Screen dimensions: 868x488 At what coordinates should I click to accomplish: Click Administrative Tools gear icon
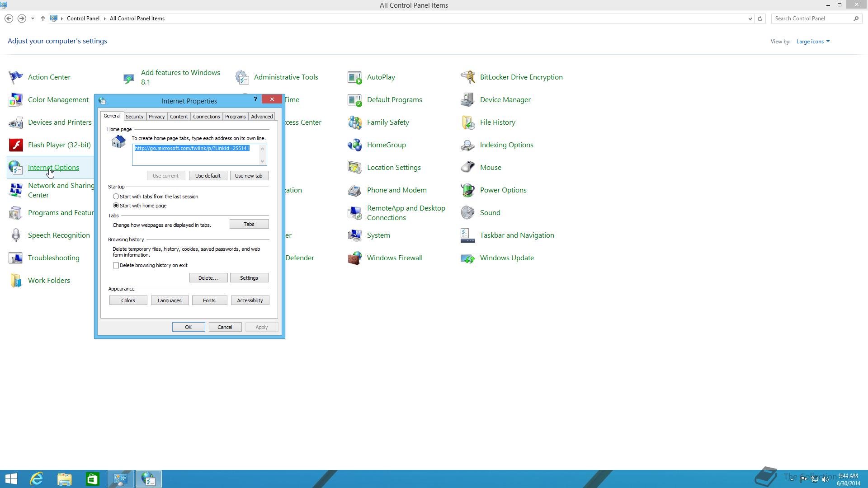242,77
